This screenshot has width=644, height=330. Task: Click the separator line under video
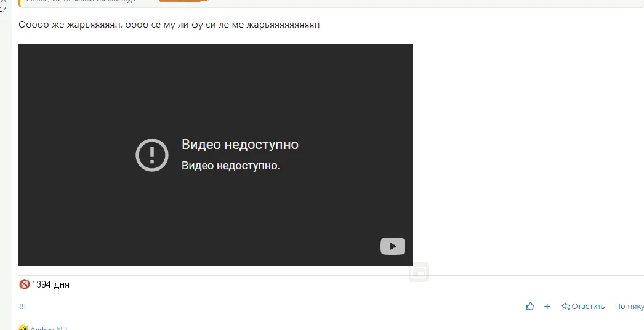pyautogui.click(x=331, y=275)
